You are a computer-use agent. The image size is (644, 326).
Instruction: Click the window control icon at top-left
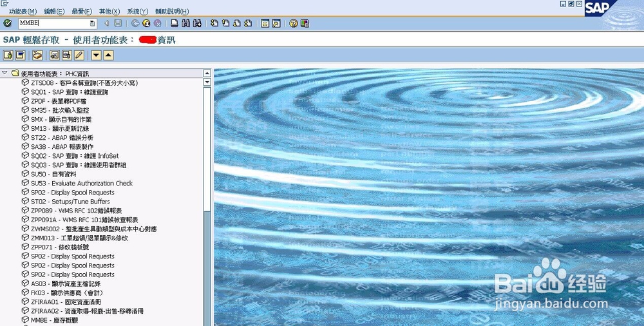click(5, 4)
